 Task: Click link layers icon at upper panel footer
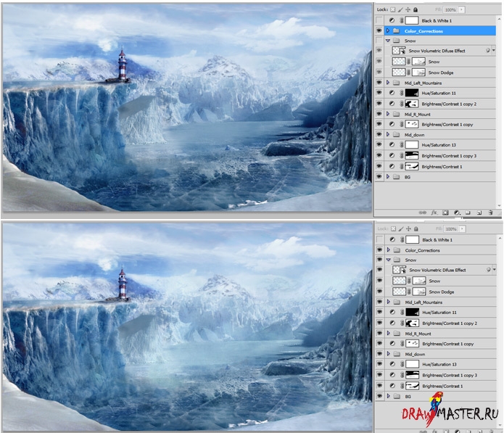point(422,213)
